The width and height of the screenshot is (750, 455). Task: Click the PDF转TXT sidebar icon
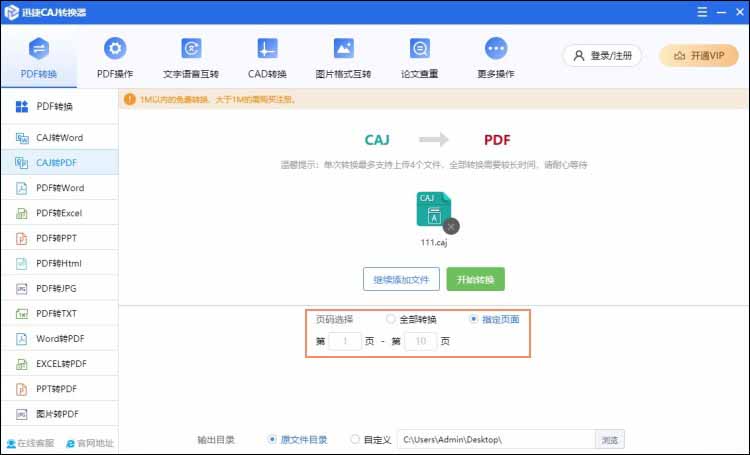pos(22,313)
